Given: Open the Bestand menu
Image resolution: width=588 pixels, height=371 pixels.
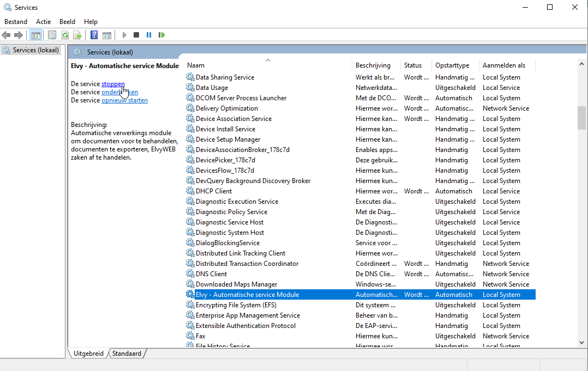Looking at the screenshot, I should (16, 22).
